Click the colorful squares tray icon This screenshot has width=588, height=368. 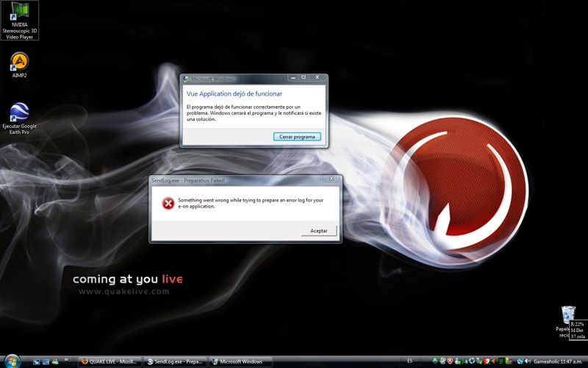point(509,361)
